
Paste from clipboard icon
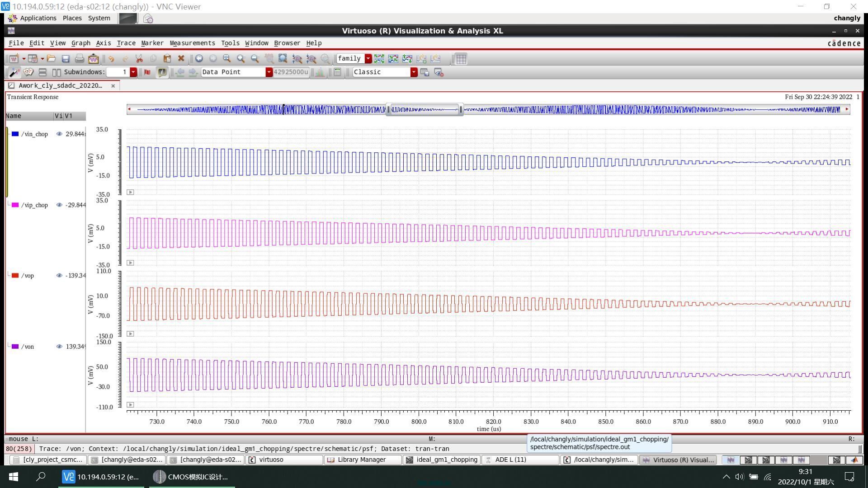point(167,59)
